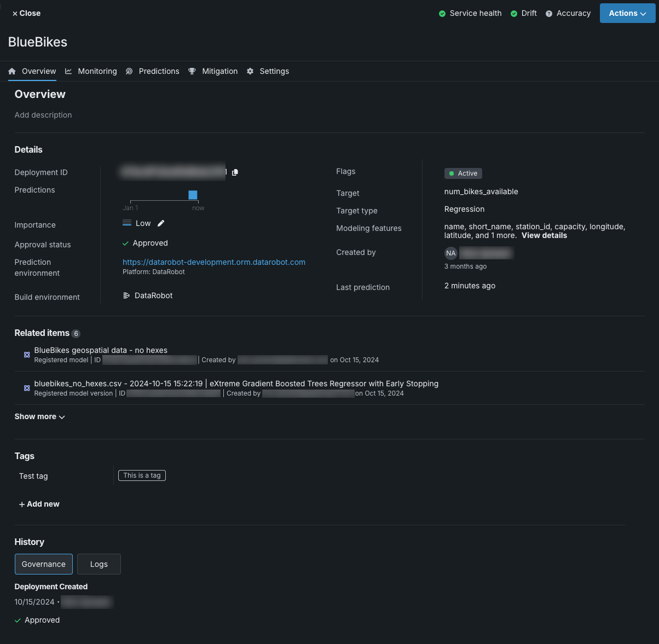Click the registered model version icon for bluebikes_no_hexes.csv
659x644 pixels.
click(27, 388)
